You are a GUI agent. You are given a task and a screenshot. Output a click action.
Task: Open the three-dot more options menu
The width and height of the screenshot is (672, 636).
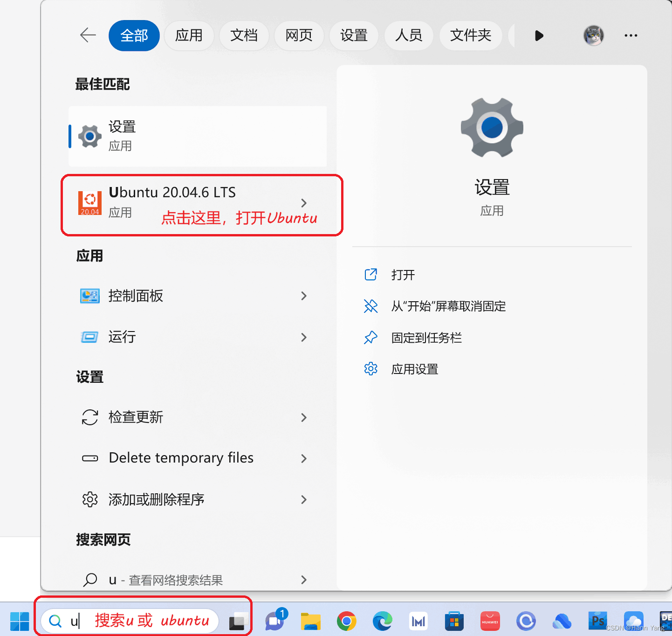point(631,35)
